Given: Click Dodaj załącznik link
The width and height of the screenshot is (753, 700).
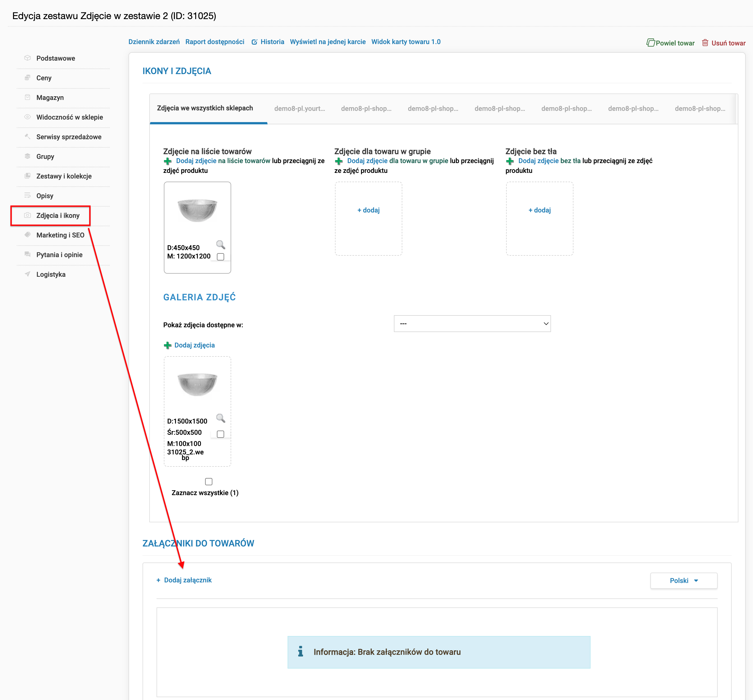Looking at the screenshot, I should coord(188,580).
